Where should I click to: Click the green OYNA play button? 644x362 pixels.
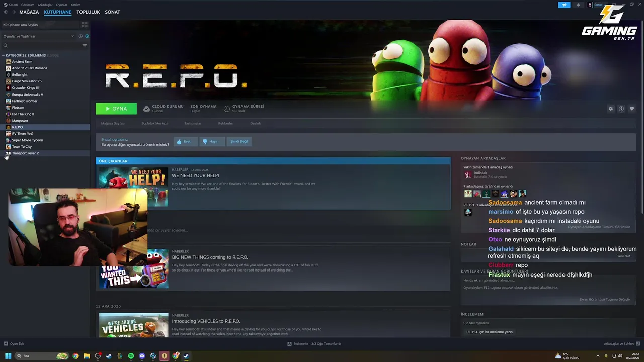(116, 109)
